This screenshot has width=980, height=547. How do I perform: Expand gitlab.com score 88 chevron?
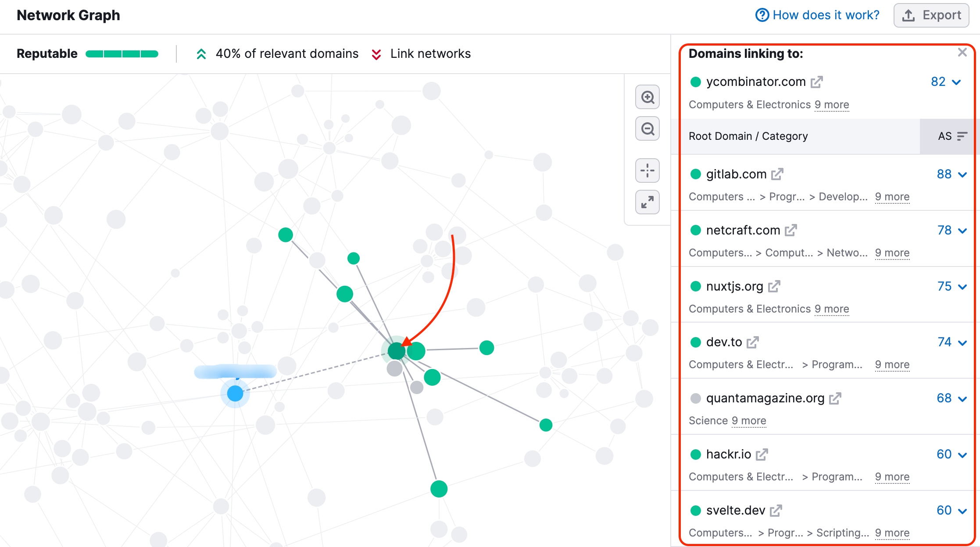[x=962, y=174]
